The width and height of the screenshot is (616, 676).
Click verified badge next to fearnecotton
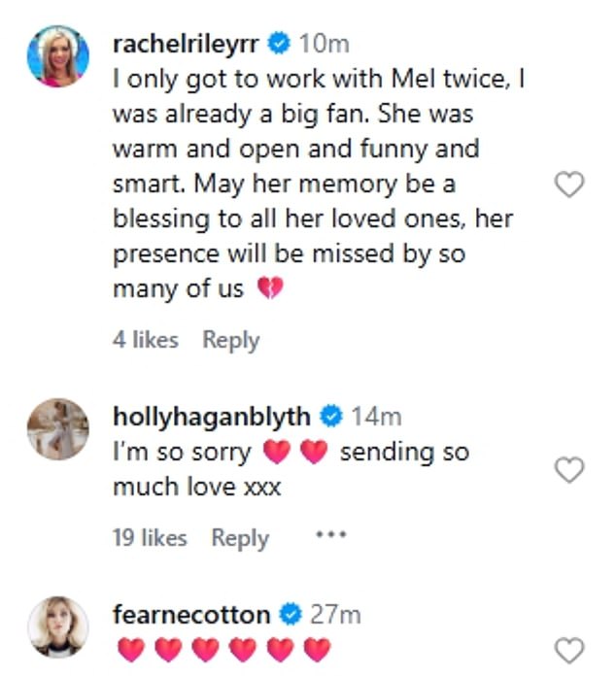point(289,615)
